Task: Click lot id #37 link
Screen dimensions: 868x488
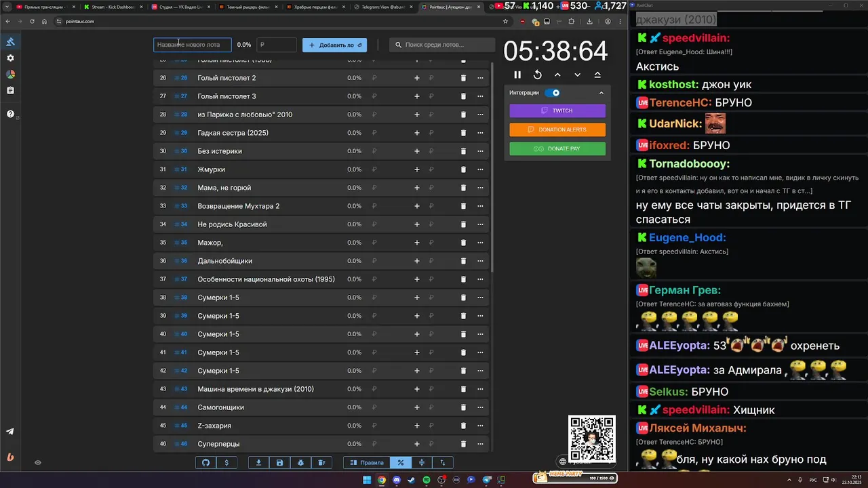Action: (x=181, y=279)
